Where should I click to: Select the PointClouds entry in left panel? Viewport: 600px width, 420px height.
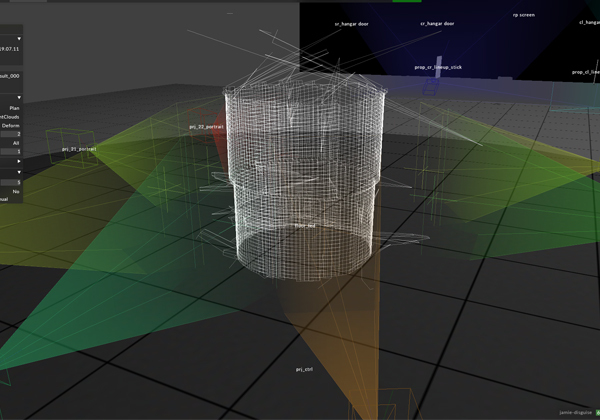tap(10, 116)
